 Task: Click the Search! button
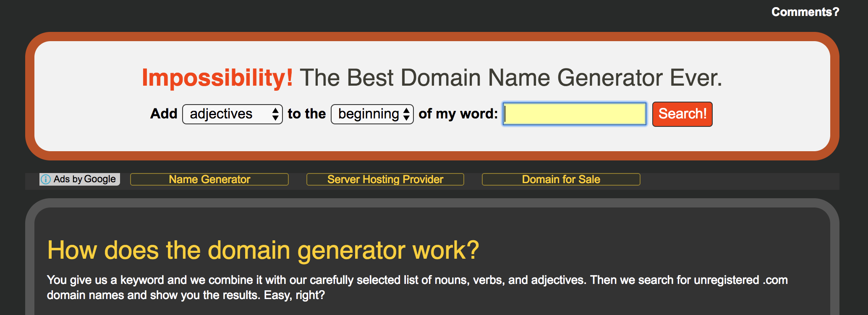tap(682, 114)
